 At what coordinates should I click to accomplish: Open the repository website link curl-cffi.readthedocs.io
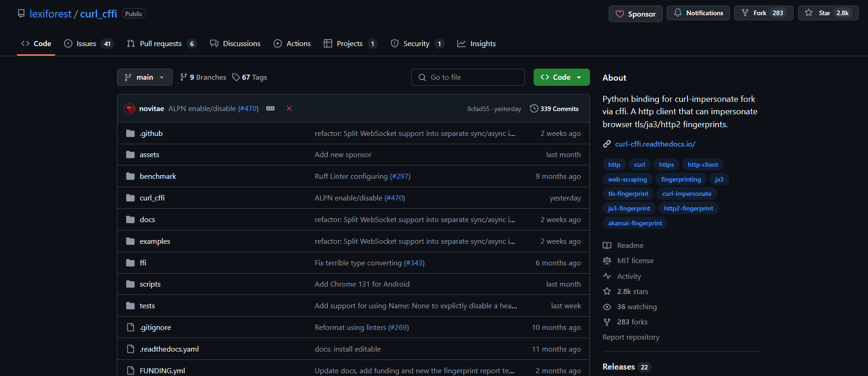pyautogui.click(x=655, y=144)
